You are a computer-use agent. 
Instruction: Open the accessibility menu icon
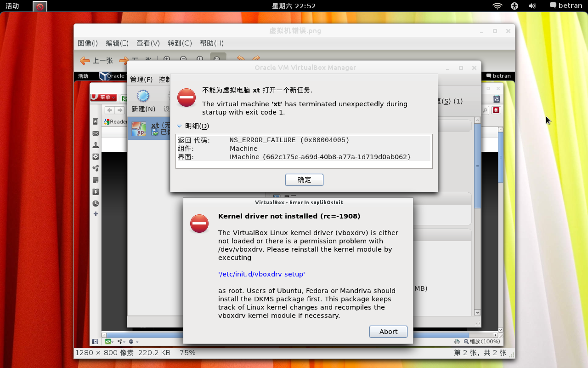(x=514, y=6)
